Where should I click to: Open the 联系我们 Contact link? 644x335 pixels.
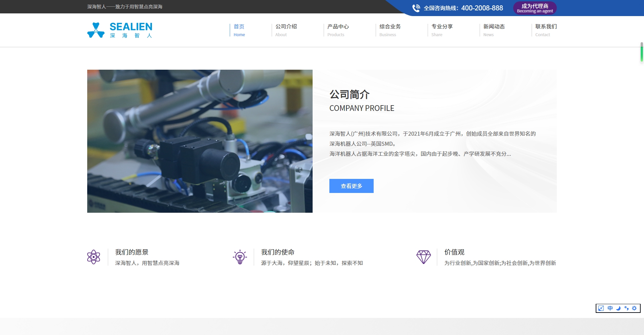(546, 30)
